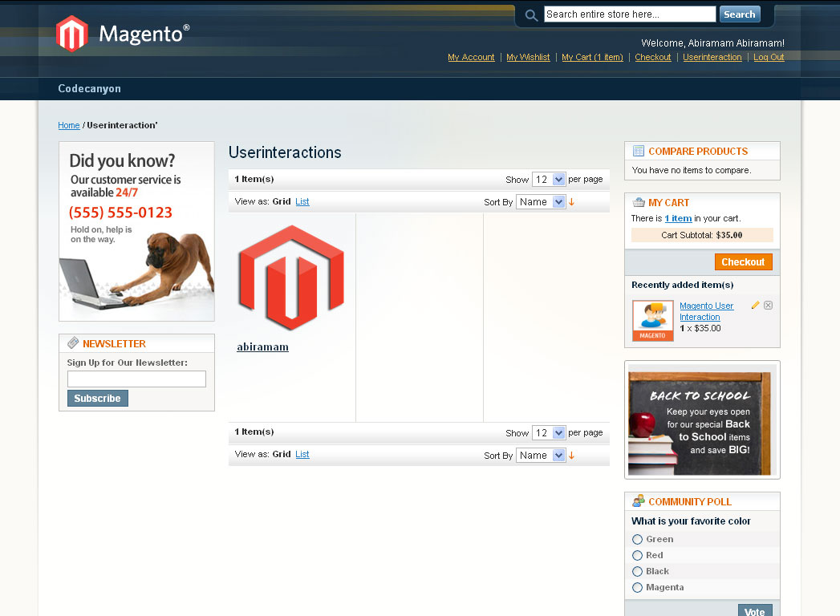Image resolution: width=840 pixels, height=616 pixels.
Task: Click the Search button
Action: (x=739, y=14)
